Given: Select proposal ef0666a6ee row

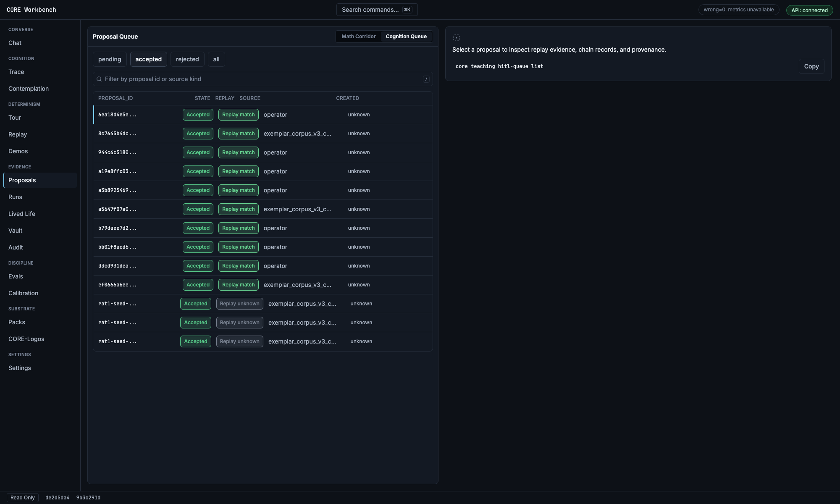Looking at the screenshot, I should tap(263, 285).
